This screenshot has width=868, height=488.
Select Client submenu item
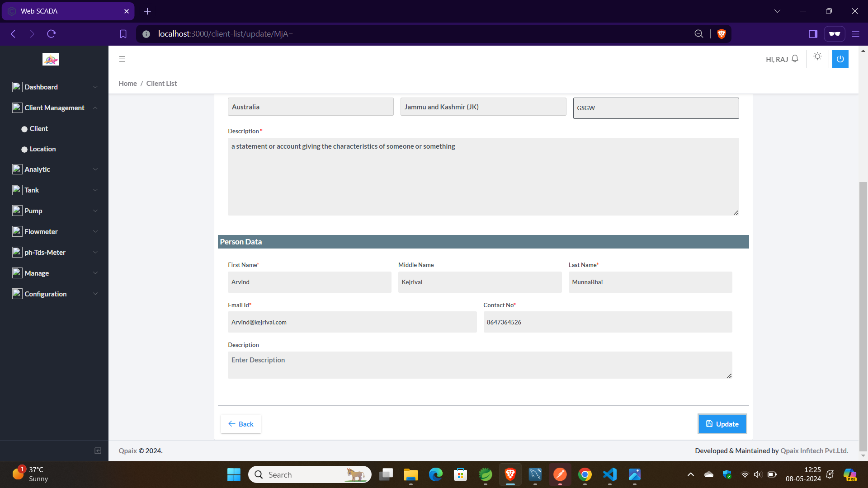pyautogui.click(x=38, y=129)
